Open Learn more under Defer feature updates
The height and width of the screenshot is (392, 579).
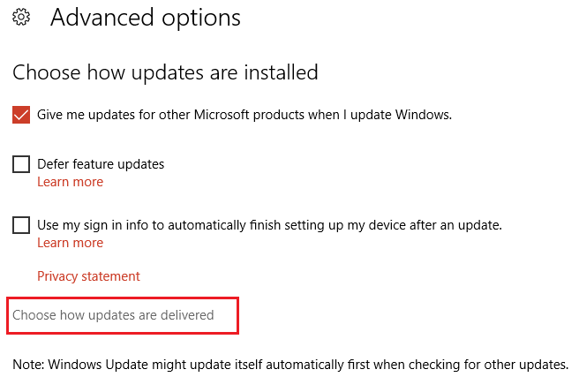point(70,182)
